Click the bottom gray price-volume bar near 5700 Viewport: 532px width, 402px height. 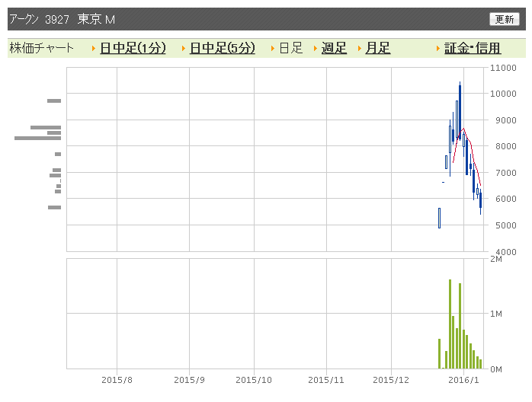pyautogui.click(x=54, y=207)
